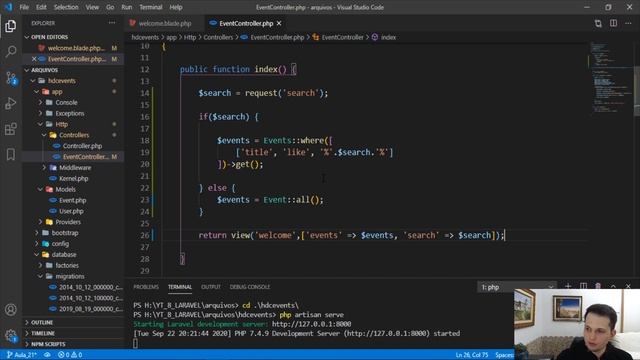Open the View menu

point(92,7)
